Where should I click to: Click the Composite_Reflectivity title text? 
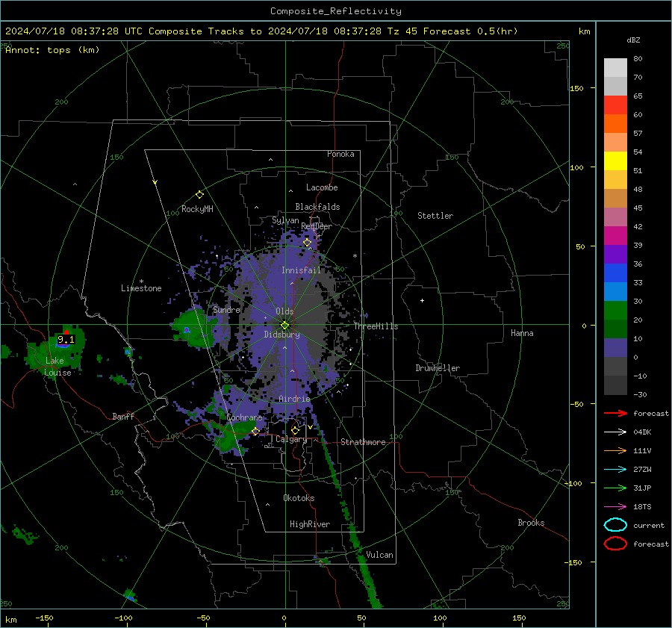[x=336, y=11]
